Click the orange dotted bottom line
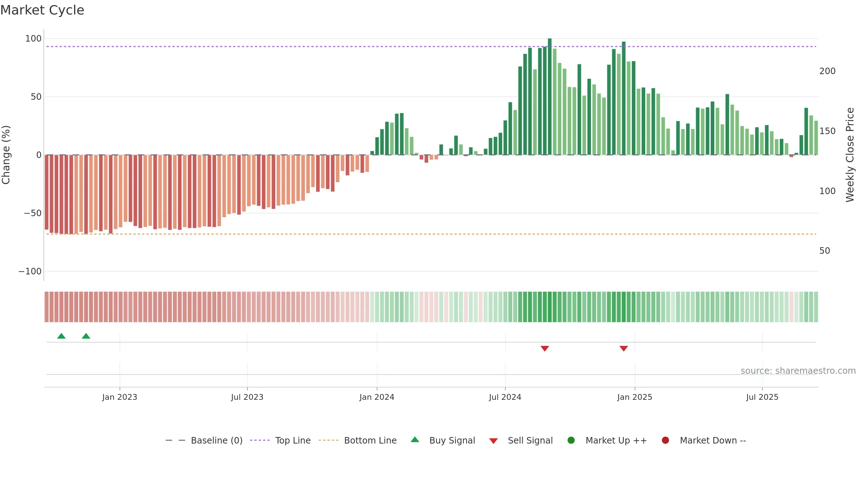This screenshot has height=488, width=868. [x=431, y=234]
